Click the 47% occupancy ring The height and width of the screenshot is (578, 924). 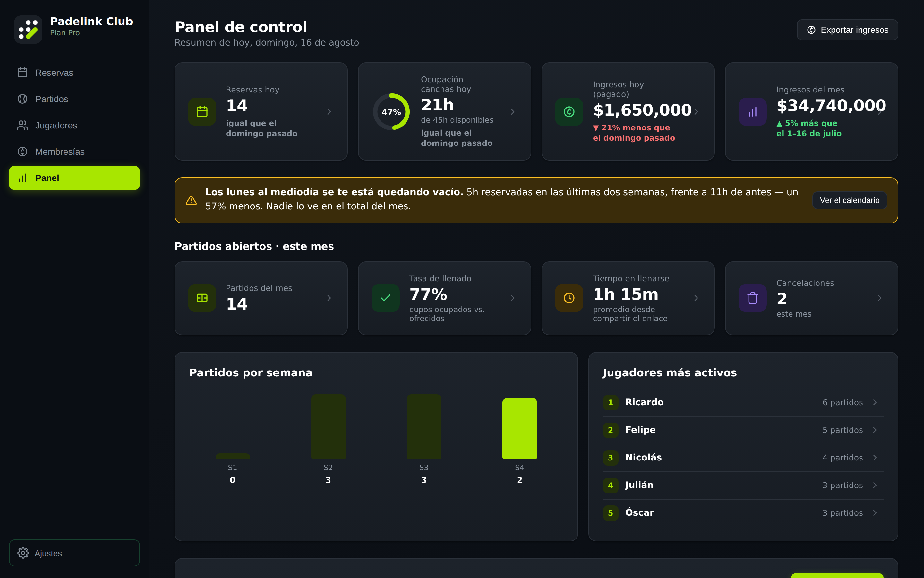click(391, 112)
